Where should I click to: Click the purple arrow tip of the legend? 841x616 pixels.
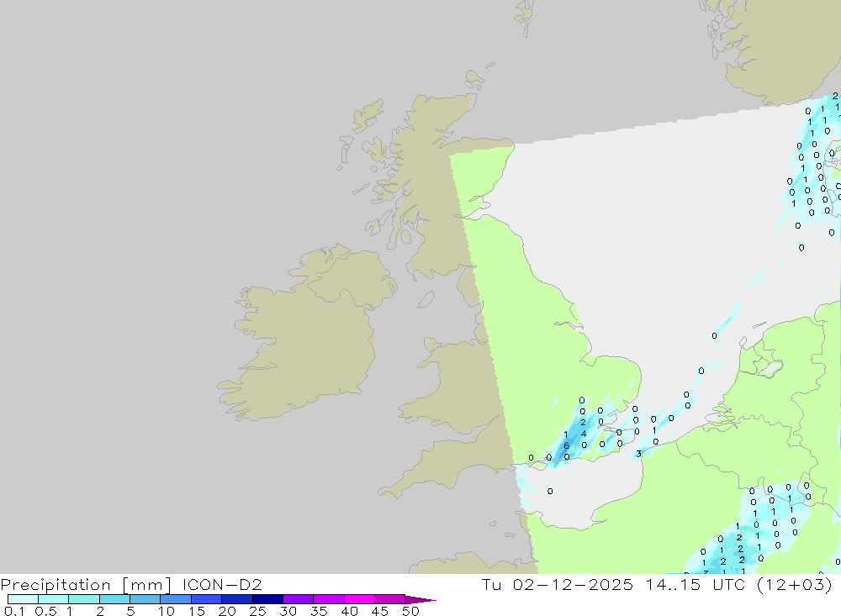420,600
